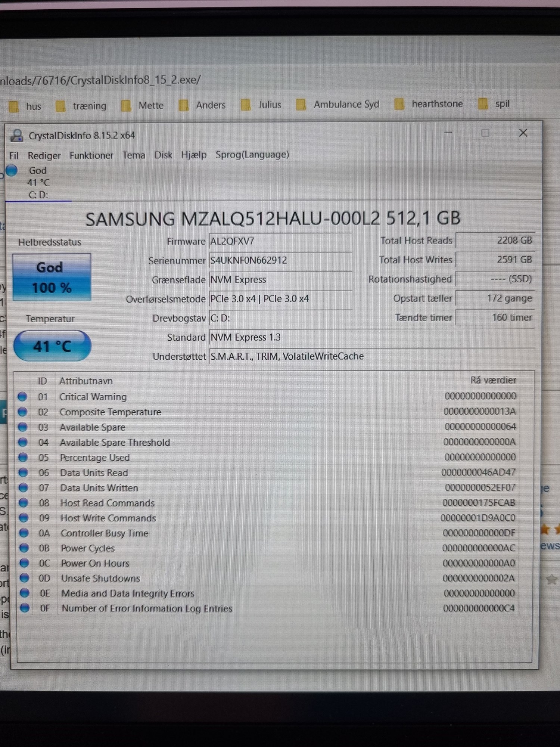Click the Standard field NVM Express 1.3
This screenshot has height=747, width=560.
372,337
